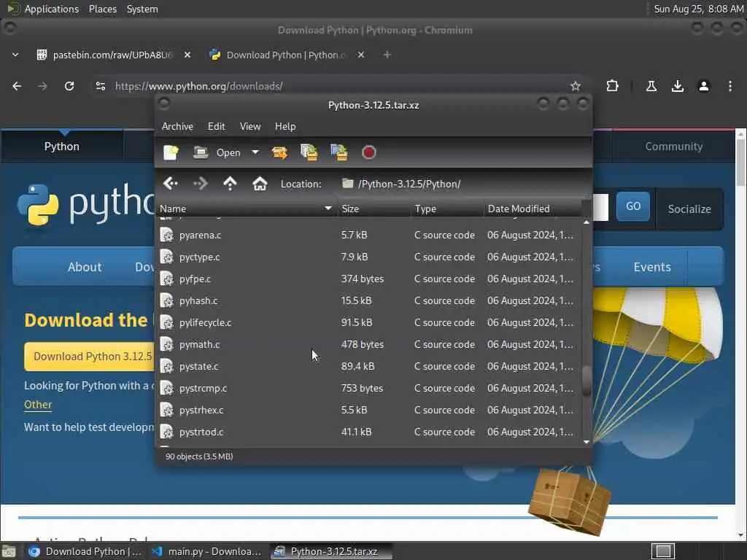Screen dimensions: 747x560
Task: Close the Download Python tab
Action: tap(361, 55)
